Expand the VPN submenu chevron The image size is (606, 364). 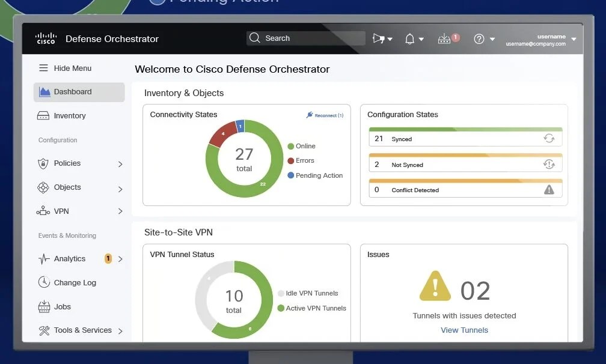click(x=120, y=211)
